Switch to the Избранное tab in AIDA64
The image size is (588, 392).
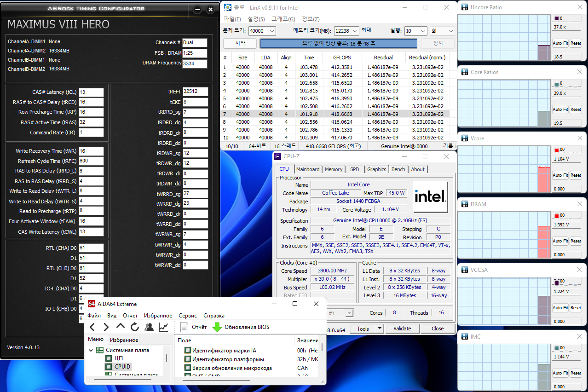click(124, 340)
